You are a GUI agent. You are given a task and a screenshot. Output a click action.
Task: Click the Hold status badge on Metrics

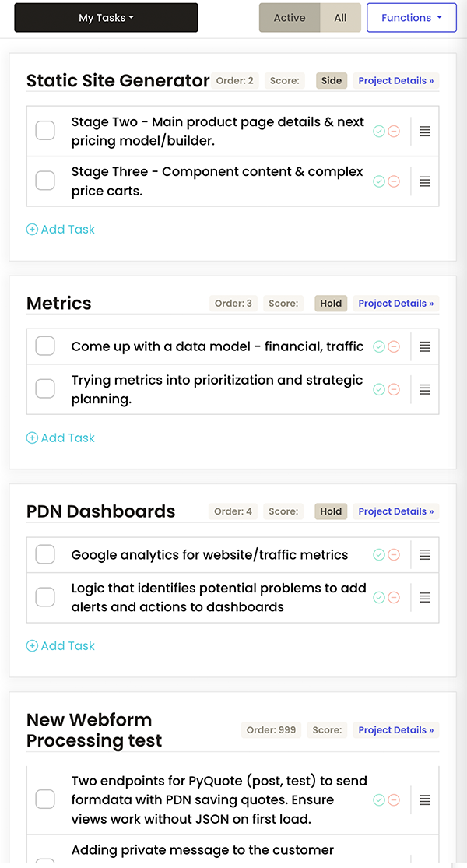331,304
